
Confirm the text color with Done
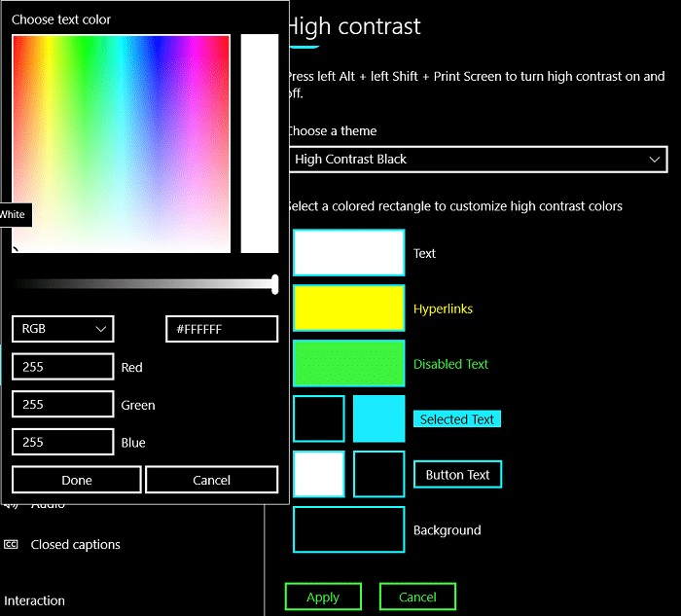[x=77, y=480]
